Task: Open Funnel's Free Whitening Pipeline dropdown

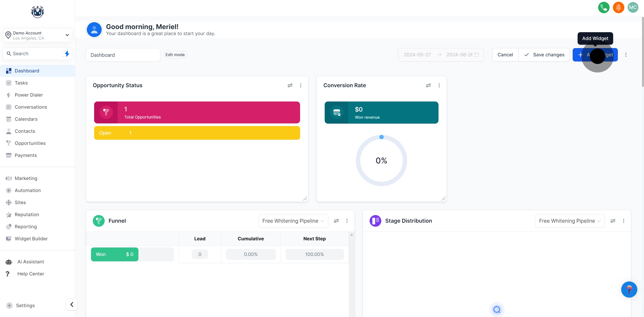Action: (293, 221)
